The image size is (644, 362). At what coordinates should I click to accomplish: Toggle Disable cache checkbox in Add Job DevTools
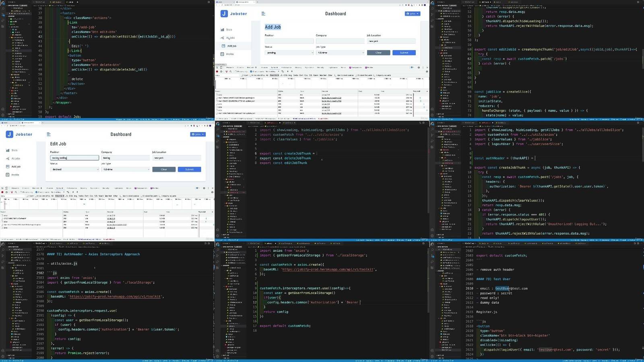tap(251, 71)
